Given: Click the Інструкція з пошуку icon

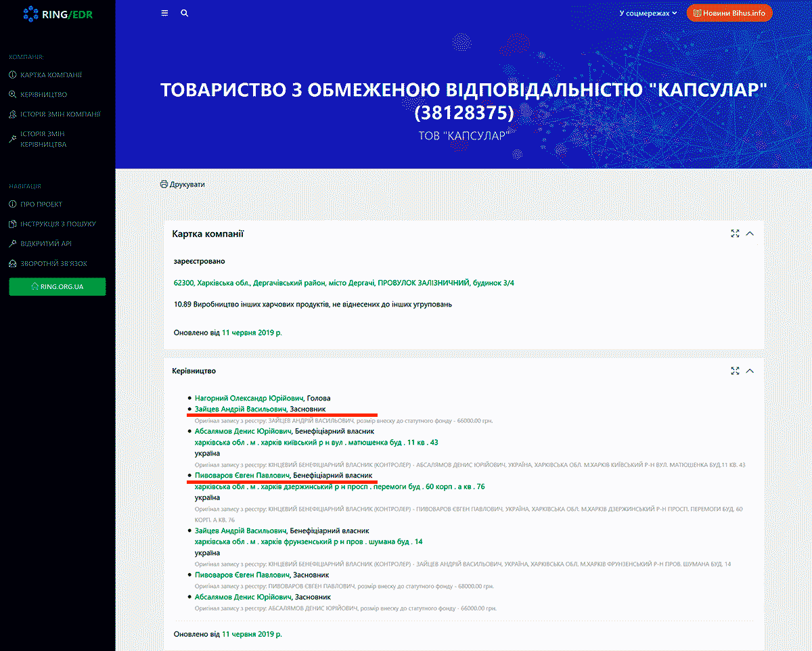Looking at the screenshot, I should [12, 224].
